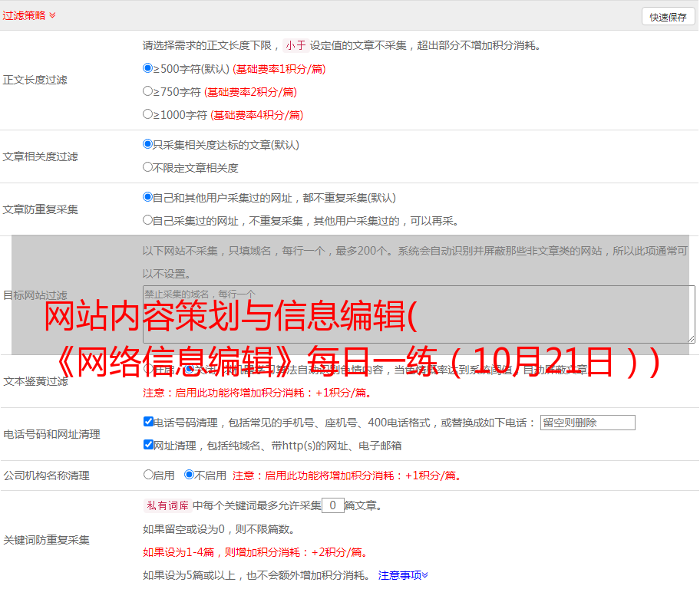Click the 电话号码和网址清理 row label

click(51, 434)
